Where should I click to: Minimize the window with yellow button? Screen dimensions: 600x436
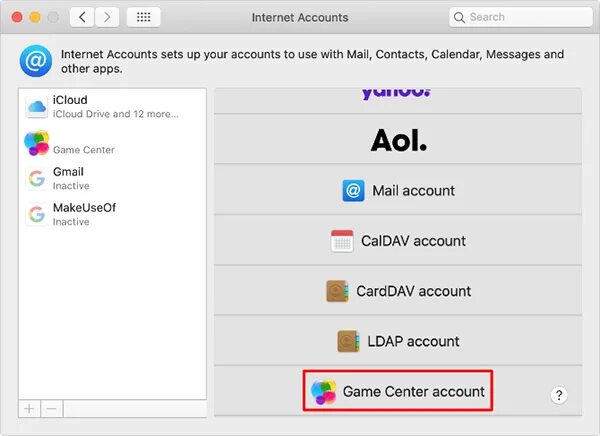(35, 17)
